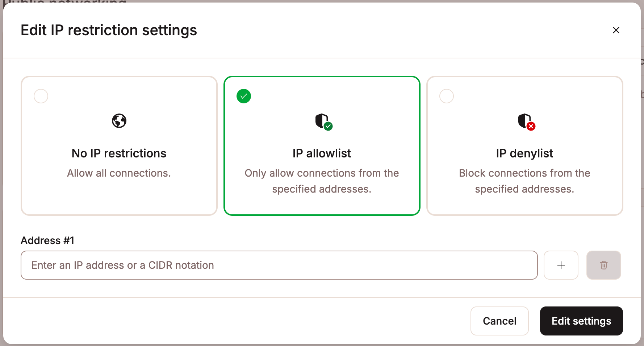This screenshot has height=346, width=644.
Task: Click the dialog title Edit IP restriction settings
Action: [109, 30]
